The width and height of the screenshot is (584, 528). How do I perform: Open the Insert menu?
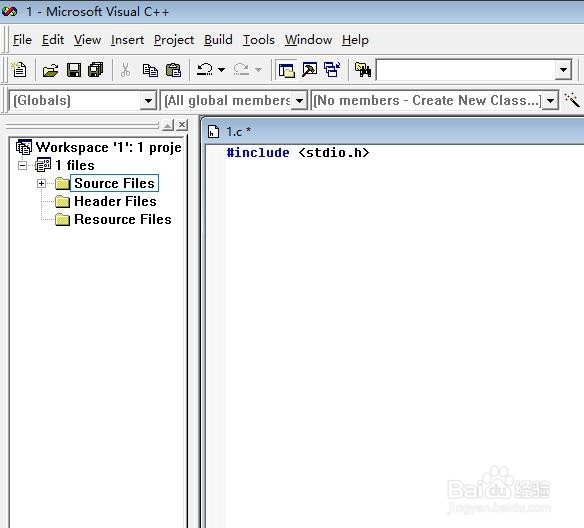(x=127, y=39)
